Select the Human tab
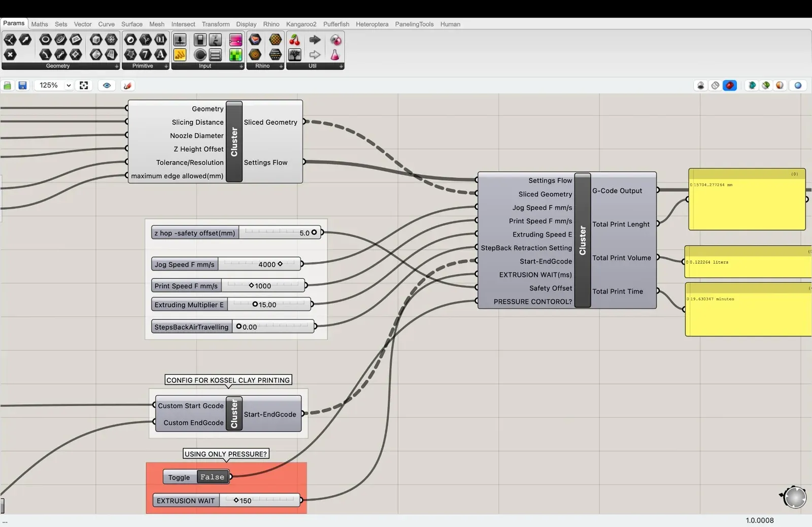The width and height of the screenshot is (812, 527). [x=450, y=24]
